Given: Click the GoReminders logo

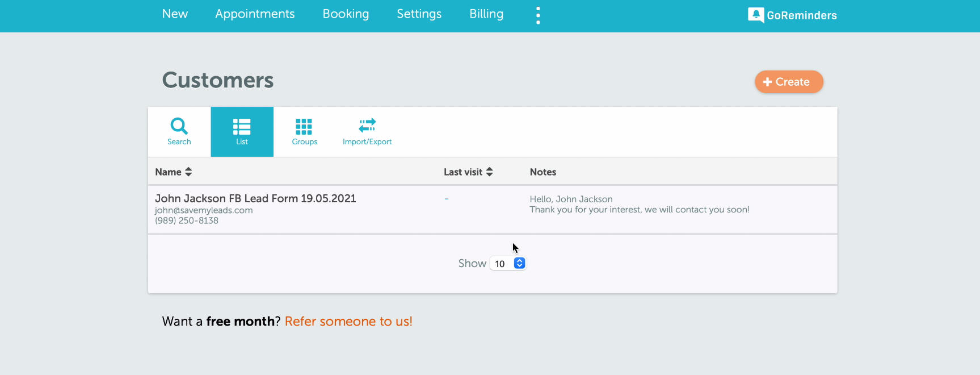Looking at the screenshot, I should (x=792, y=15).
